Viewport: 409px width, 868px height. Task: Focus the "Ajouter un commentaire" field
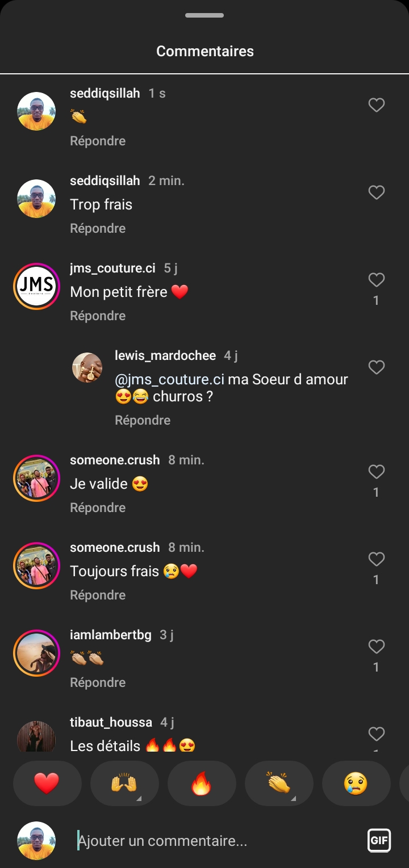tap(216, 841)
